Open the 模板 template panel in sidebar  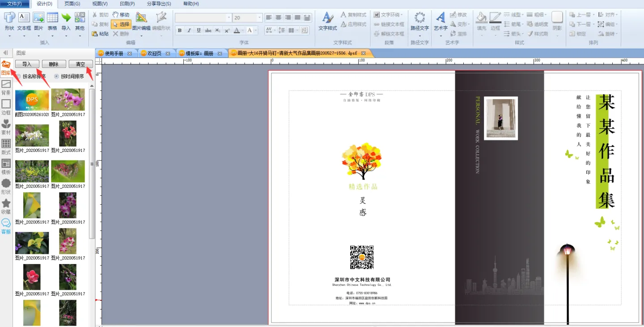[6, 167]
